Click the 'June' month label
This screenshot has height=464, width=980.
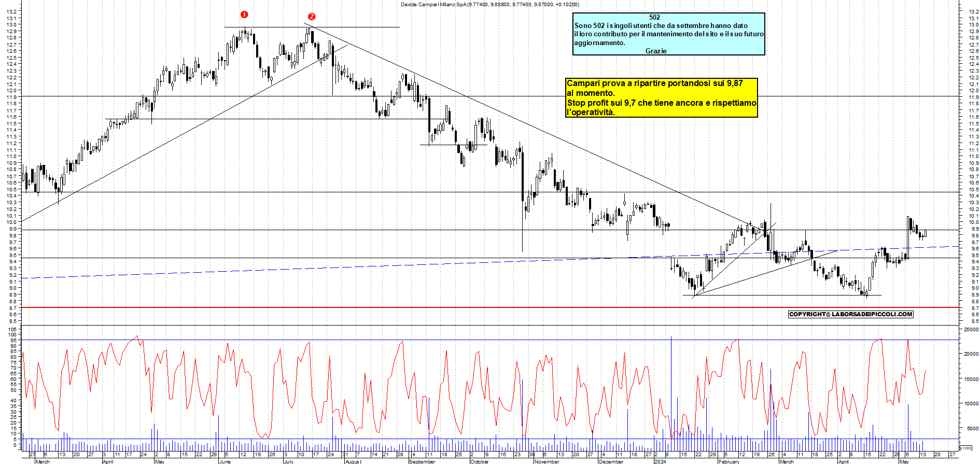[x=225, y=461]
